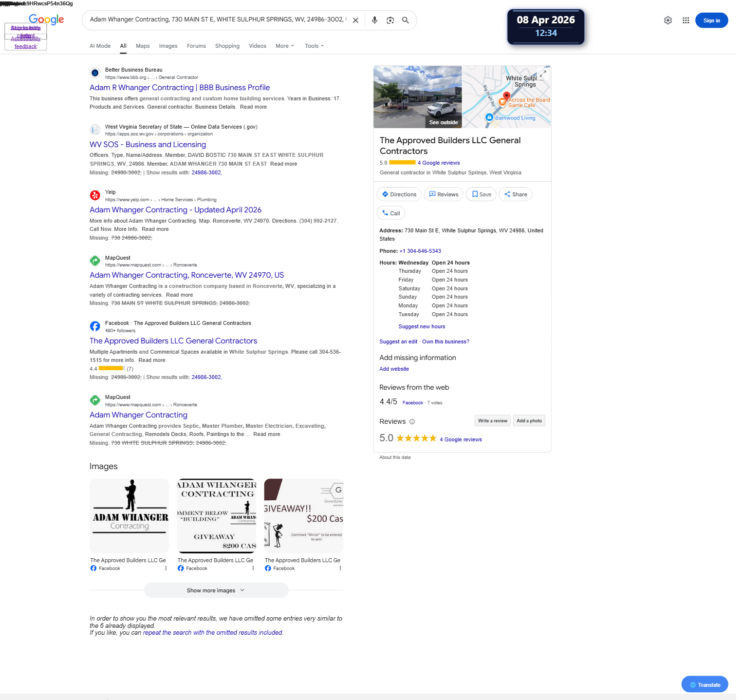Screen dimensions: 742x700
Task: Click About this data
Action: pos(395,457)
